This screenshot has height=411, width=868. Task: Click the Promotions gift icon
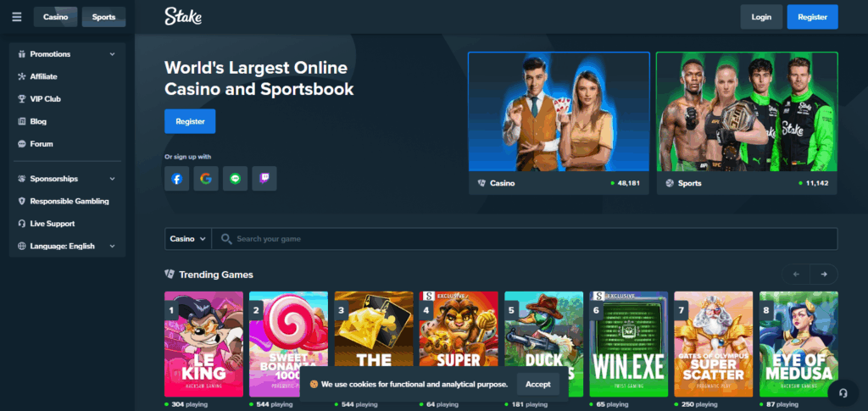pos(22,54)
